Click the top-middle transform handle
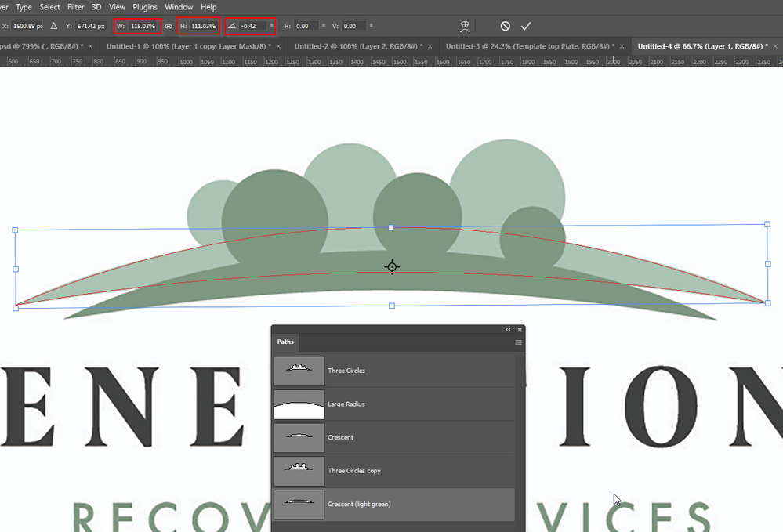Image resolution: width=783 pixels, height=532 pixels. click(x=391, y=227)
